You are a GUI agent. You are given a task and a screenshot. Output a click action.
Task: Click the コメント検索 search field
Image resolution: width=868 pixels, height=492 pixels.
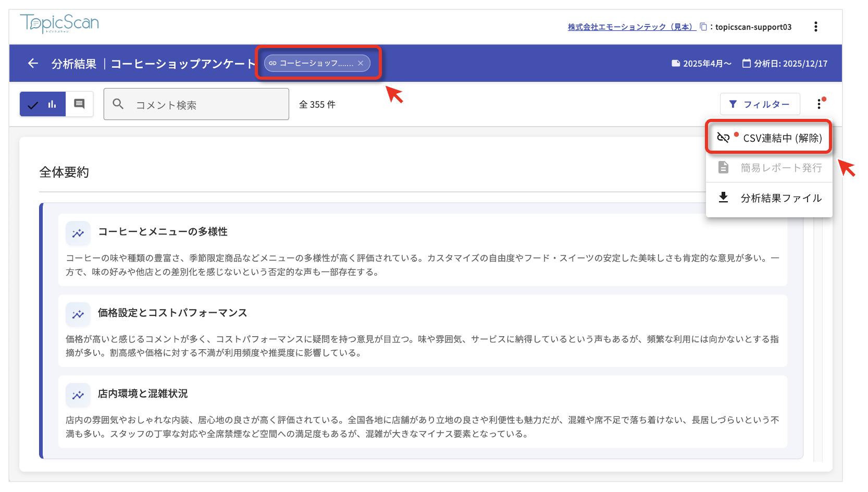point(208,105)
